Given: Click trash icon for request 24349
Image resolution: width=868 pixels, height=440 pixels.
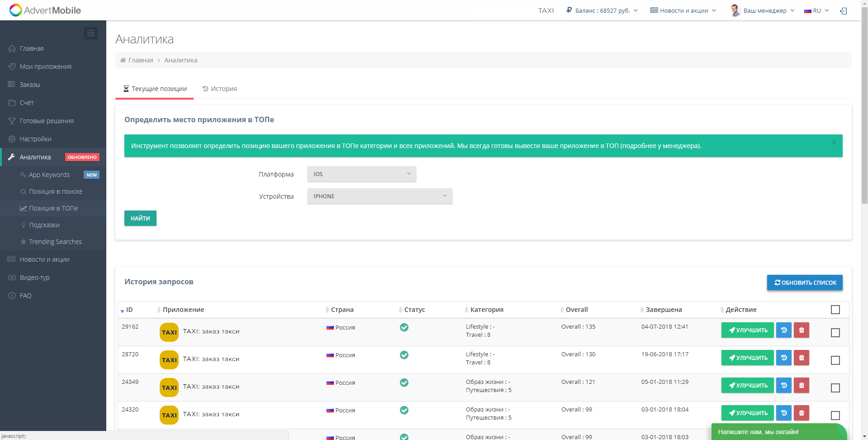Looking at the screenshot, I should pyautogui.click(x=802, y=386).
